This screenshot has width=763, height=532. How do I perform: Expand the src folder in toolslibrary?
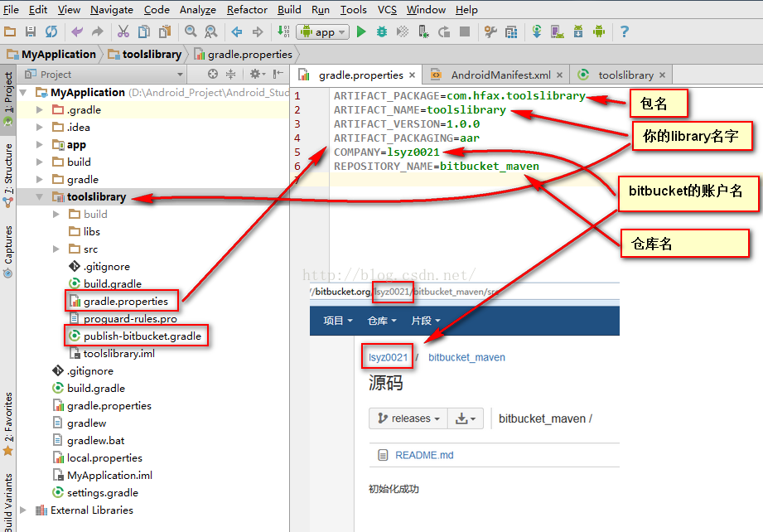(56, 249)
